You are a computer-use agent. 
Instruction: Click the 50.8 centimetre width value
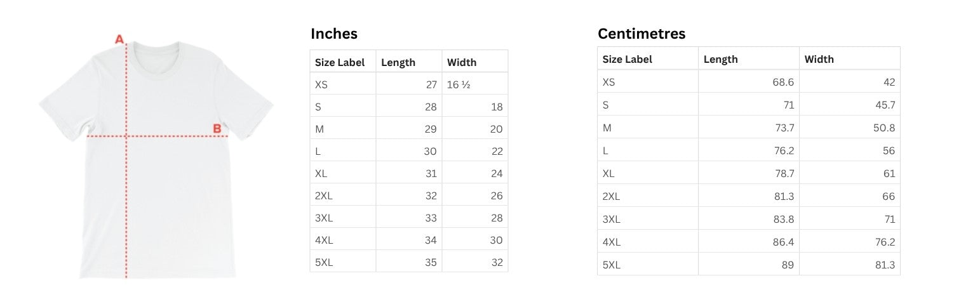(885, 128)
